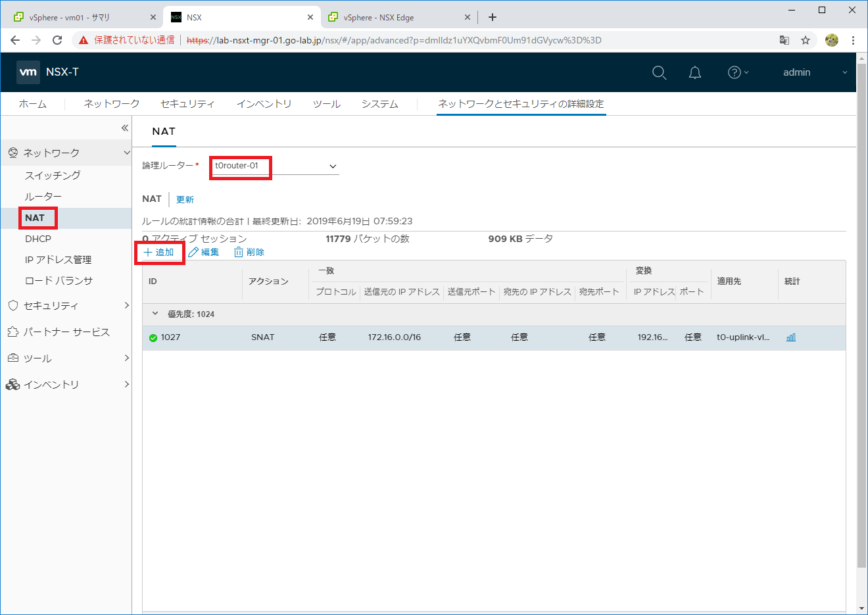Screen dimensions: 868x615
Task: Collapse the 優先度: 1024 group row
Action: click(155, 314)
